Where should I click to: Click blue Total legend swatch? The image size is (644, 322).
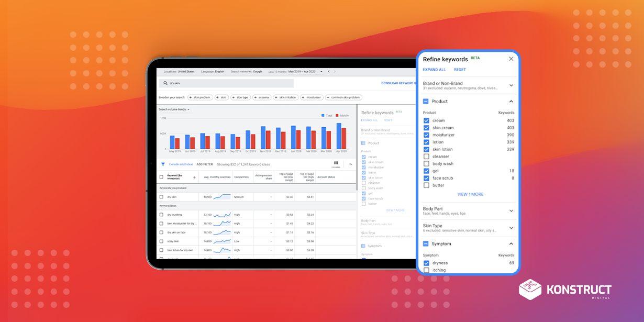(323, 116)
